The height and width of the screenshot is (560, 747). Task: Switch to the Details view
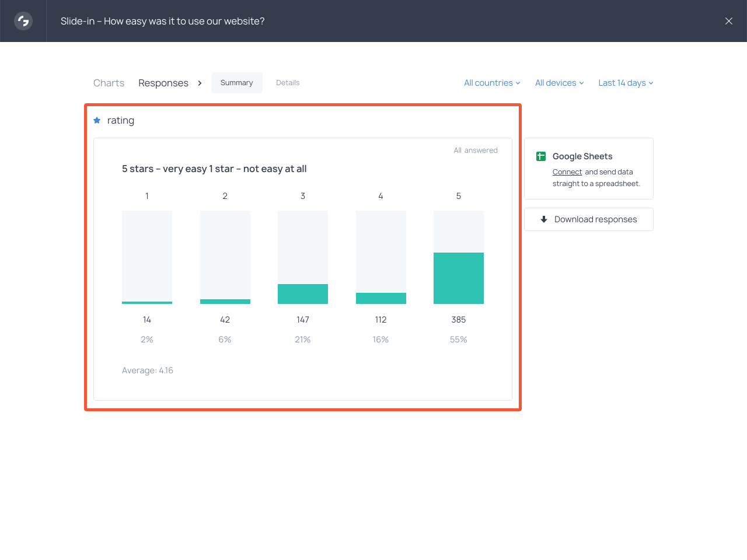pyautogui.click(x=288, y=83)
